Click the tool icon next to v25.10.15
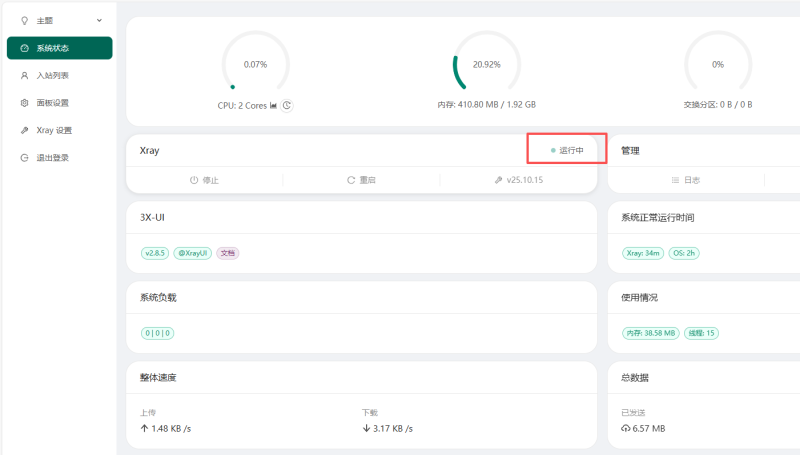This screenshot has width=800, height=455. tap(498, 180)
